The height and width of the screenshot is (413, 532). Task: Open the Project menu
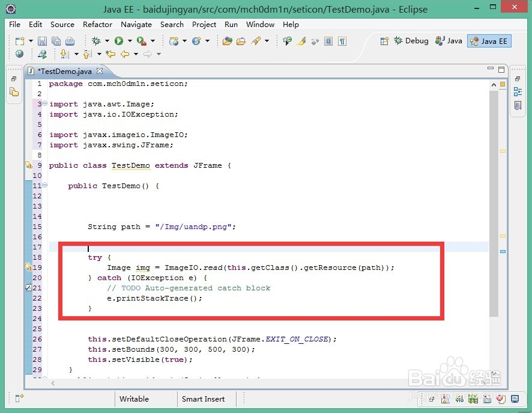click(x=204, y=25)
